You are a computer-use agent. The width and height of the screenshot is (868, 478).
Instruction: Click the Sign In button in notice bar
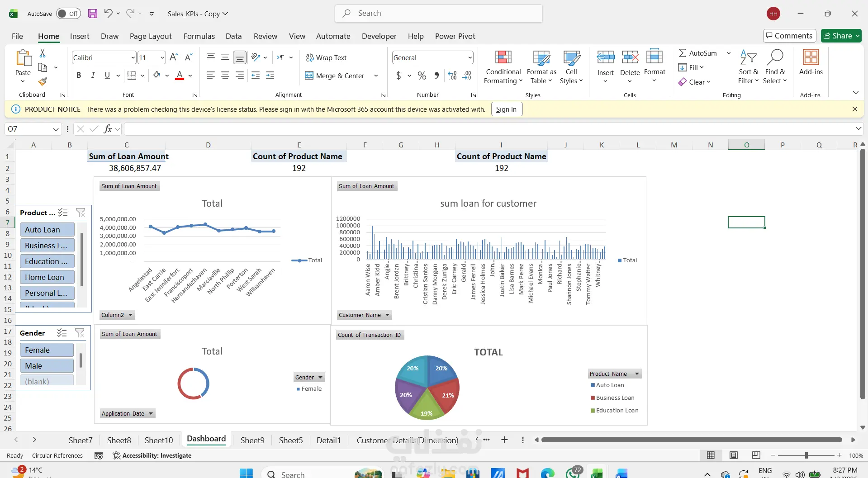click(x=506, y=109)
